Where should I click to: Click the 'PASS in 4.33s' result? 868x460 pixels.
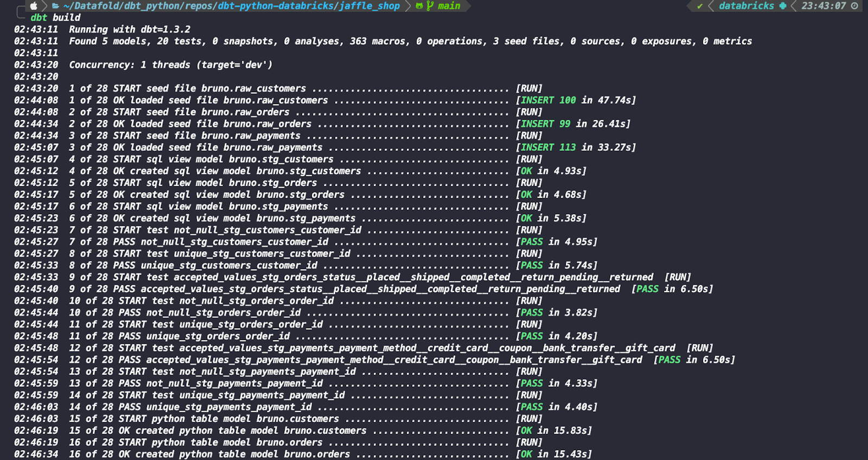[x=557, y=384]
